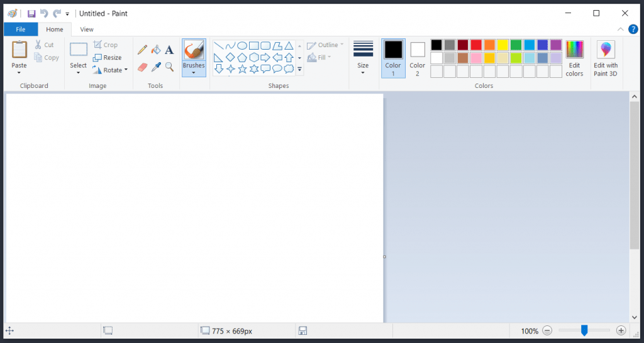This screenshot has height=343, width=644.
Task: Switch to the View tab
Action: tap(87, 29)
